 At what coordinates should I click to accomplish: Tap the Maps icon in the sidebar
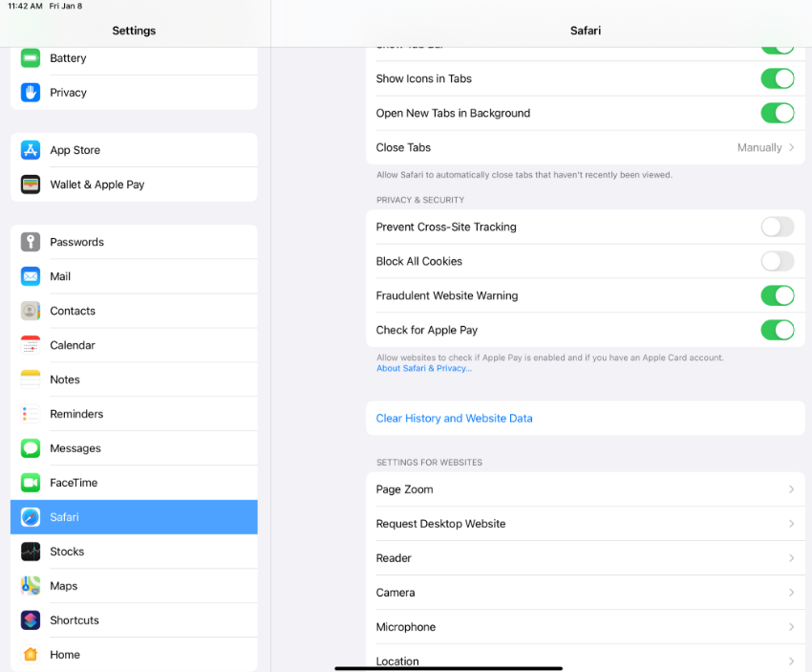point(31,585)
